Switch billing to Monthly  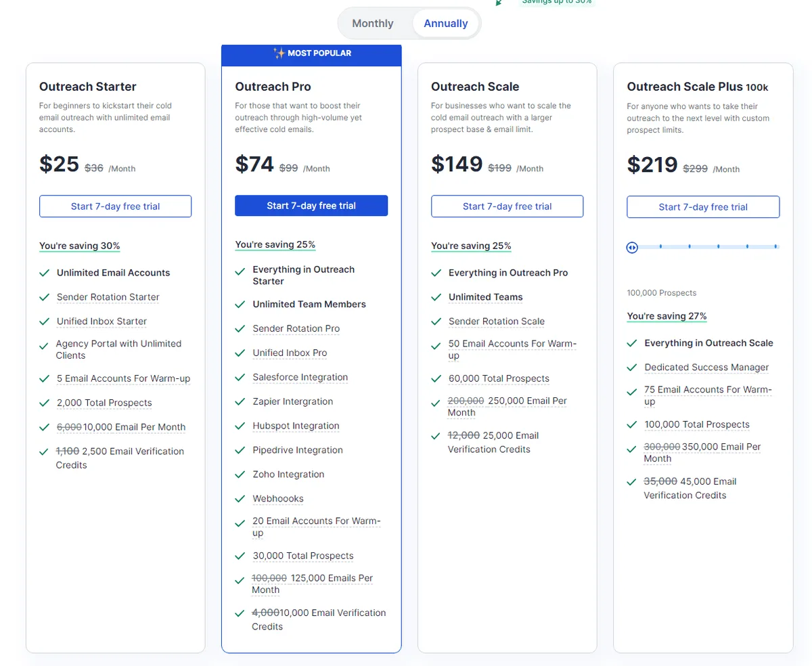(x=373, y=22)
